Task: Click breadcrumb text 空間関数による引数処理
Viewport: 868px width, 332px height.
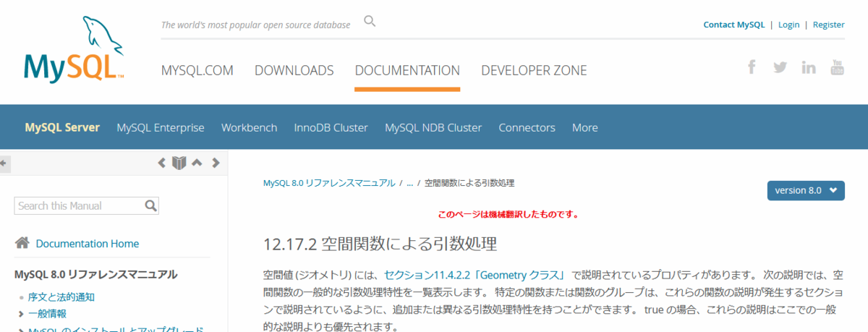Action: (x=469, y=183)
